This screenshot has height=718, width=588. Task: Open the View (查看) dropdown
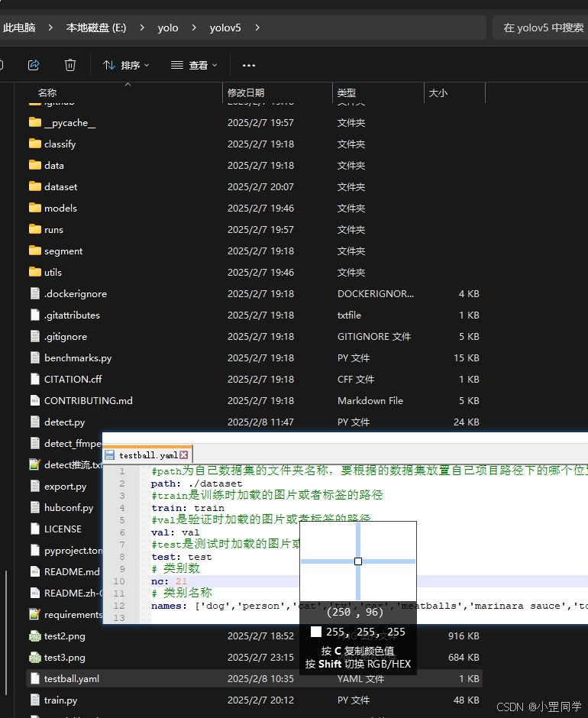[194, 65]
